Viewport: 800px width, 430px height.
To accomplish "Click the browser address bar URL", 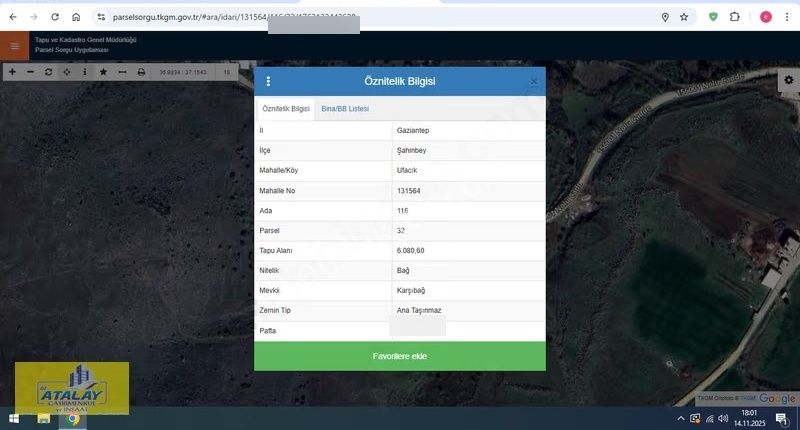I will 220,17.
